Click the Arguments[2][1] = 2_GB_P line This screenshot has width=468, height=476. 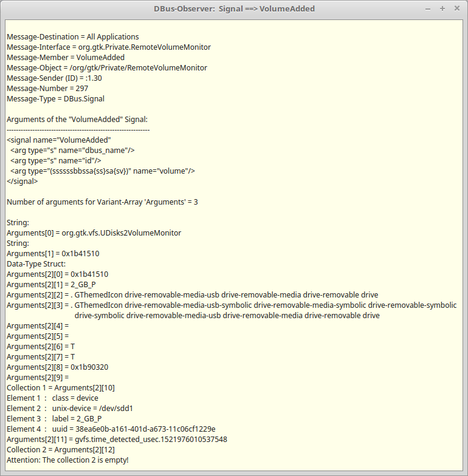click(50, 285)
